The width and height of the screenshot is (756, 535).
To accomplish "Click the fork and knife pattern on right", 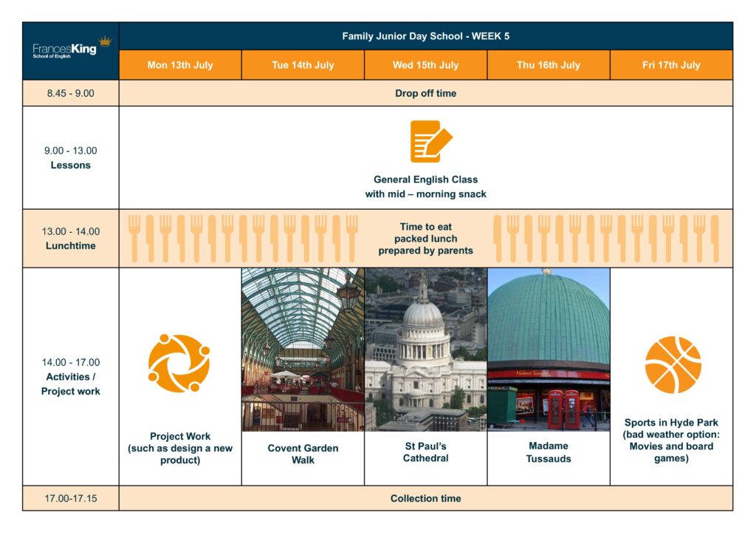I will click(x=606, y=239).
